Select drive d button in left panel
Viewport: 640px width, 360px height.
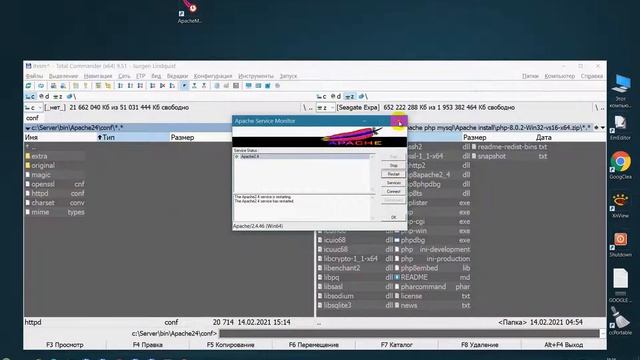pyautogui.click(x=44, y=97)
